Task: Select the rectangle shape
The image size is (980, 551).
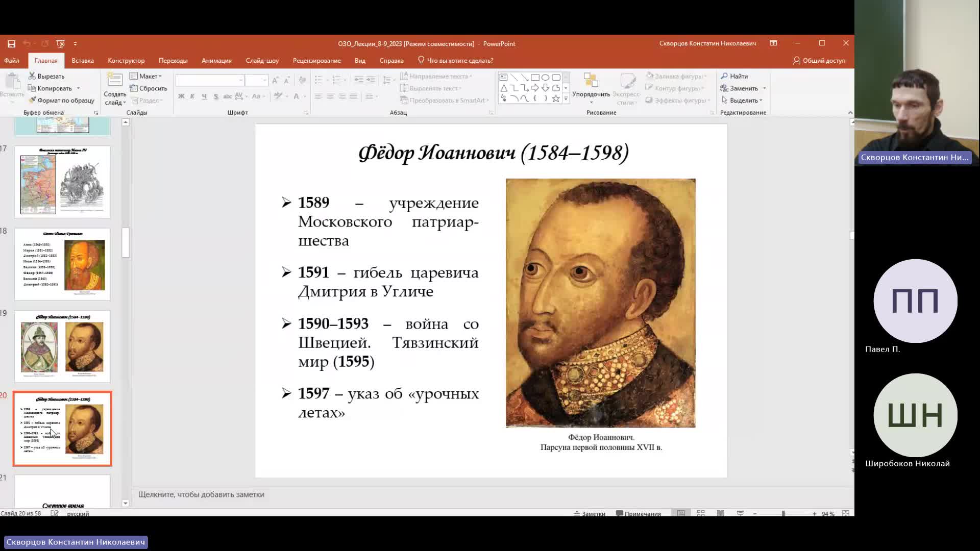Action: coord(535,78)
